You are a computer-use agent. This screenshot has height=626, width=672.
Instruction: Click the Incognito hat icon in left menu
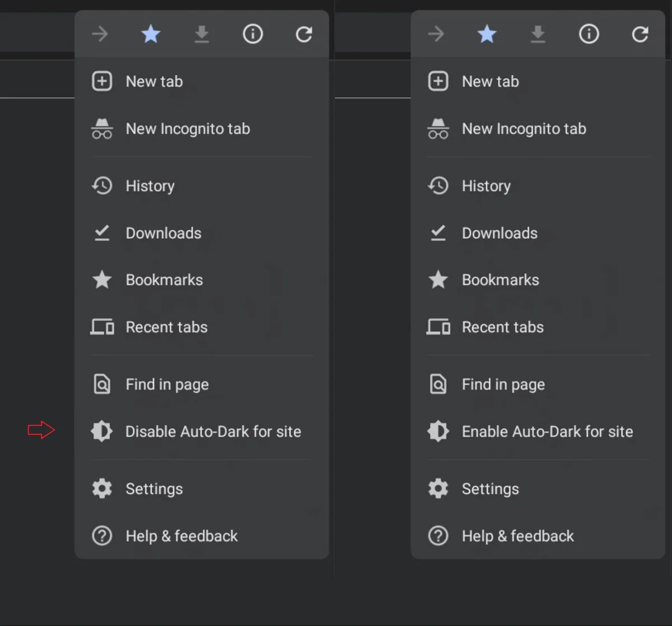102,128
